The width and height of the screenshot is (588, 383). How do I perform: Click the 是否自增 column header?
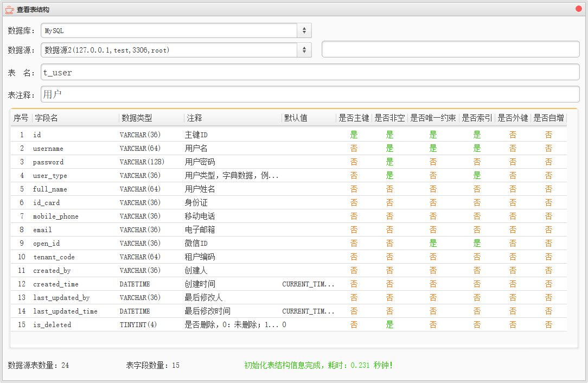pos(548,118)
